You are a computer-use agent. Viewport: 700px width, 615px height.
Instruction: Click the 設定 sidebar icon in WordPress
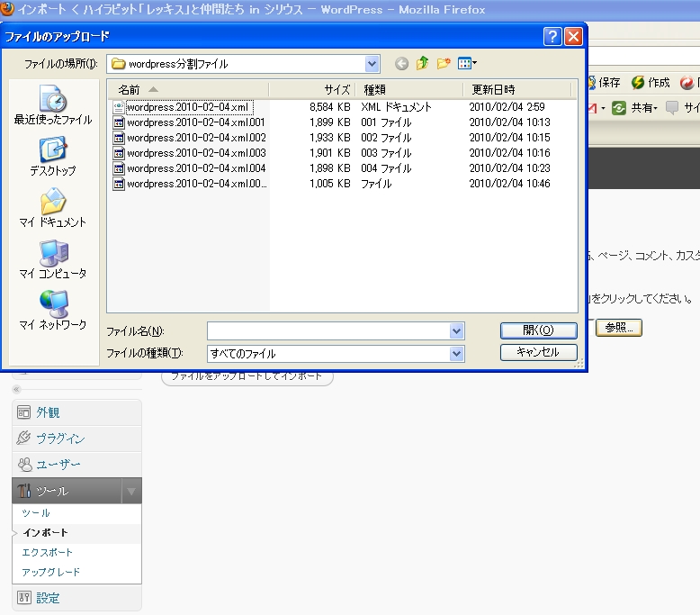point(23,598)
